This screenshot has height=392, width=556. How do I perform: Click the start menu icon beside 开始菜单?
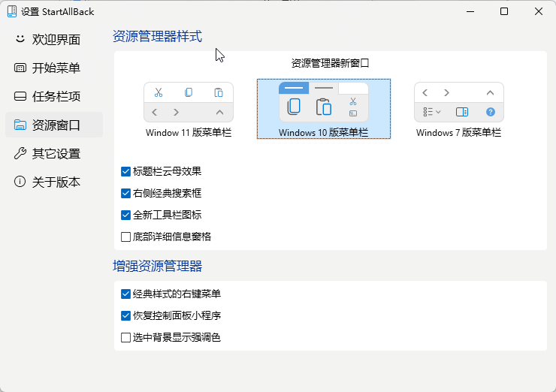(20, 68)
